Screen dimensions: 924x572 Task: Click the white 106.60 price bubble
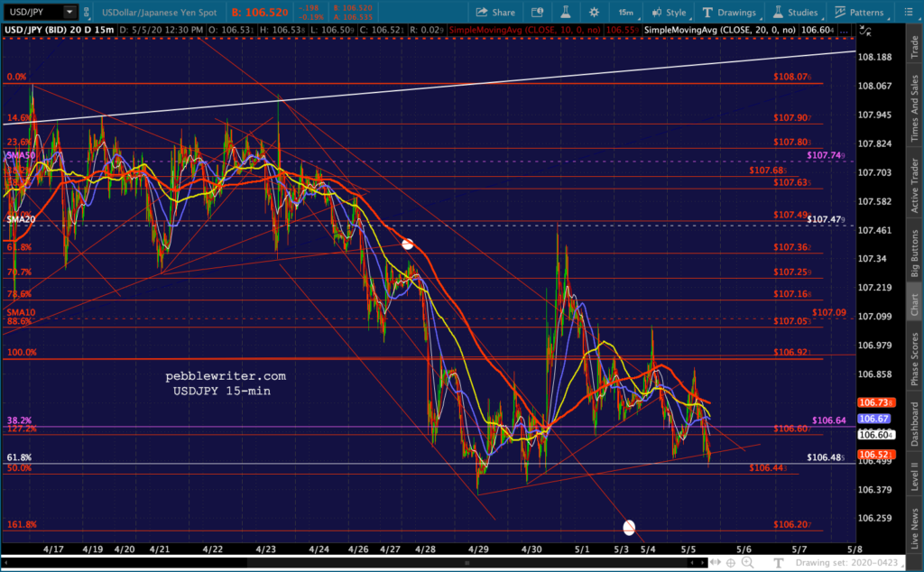click(875, 435)
